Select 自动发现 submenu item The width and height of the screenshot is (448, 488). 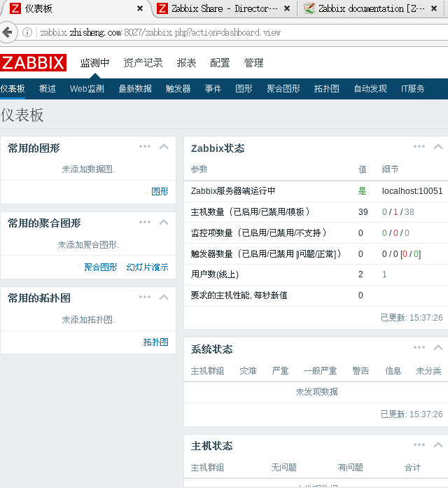[370, 89]
